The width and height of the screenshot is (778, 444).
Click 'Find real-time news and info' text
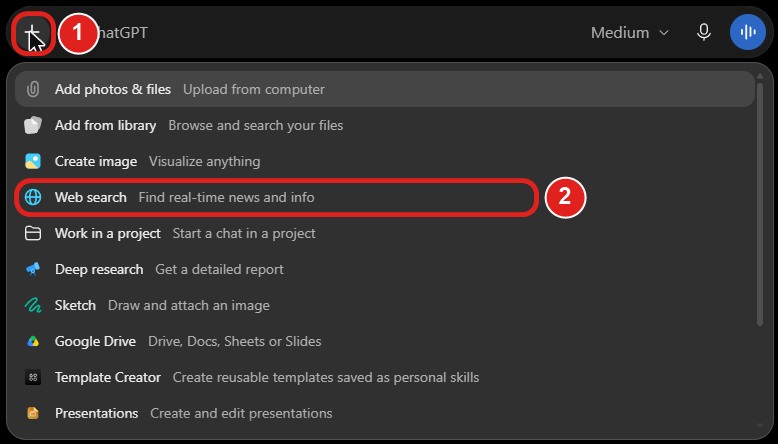[226, 197]
